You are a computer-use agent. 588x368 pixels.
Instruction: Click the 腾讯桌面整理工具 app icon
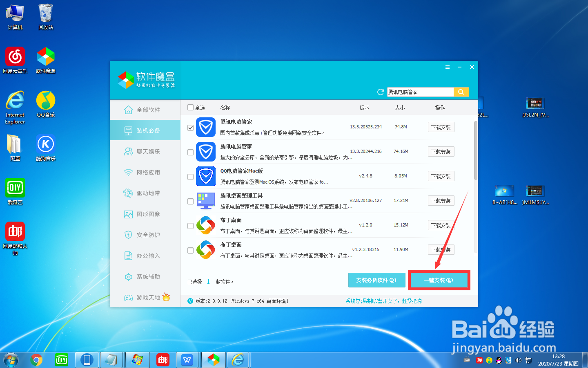pyautogui.click(x=206, y=201)
